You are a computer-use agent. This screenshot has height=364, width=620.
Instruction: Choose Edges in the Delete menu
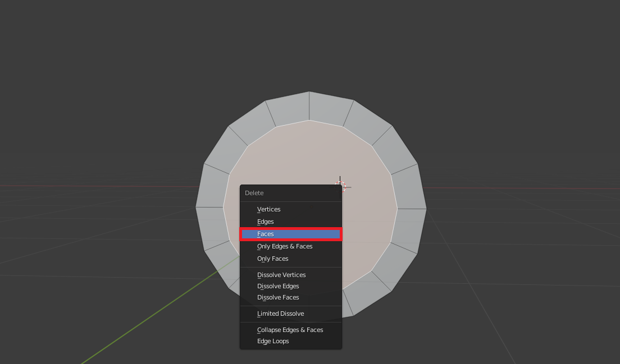point(291,222)
